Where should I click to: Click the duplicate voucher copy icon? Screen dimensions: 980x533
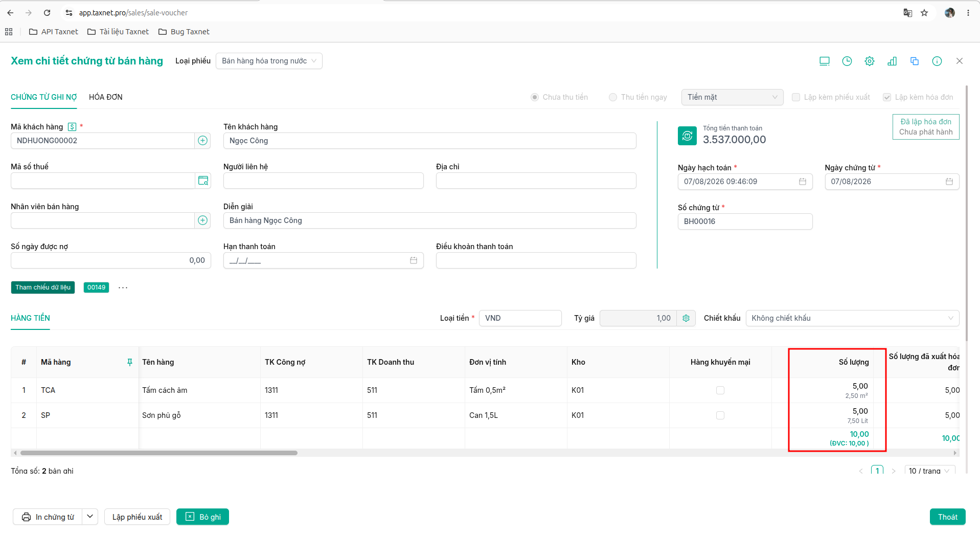point(915,61)
